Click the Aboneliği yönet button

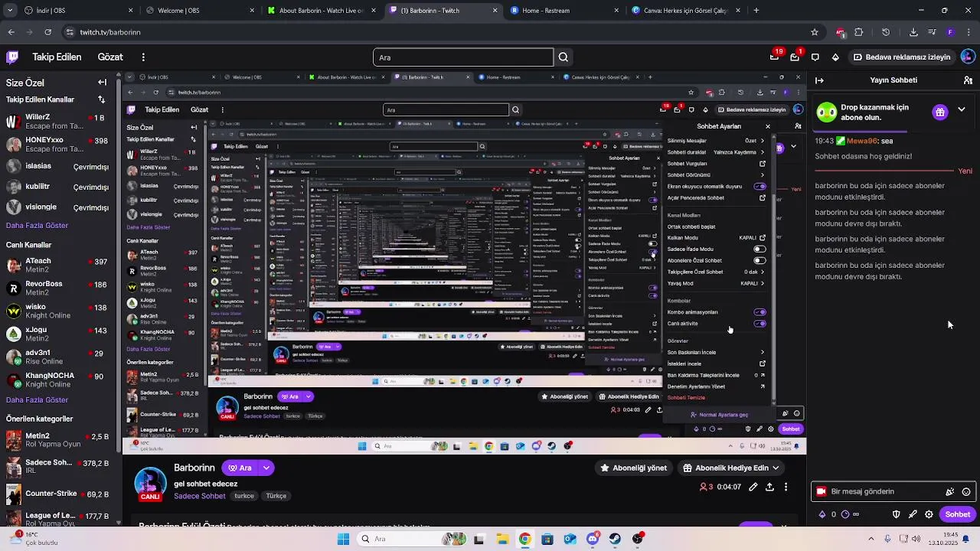click(632, 468)
